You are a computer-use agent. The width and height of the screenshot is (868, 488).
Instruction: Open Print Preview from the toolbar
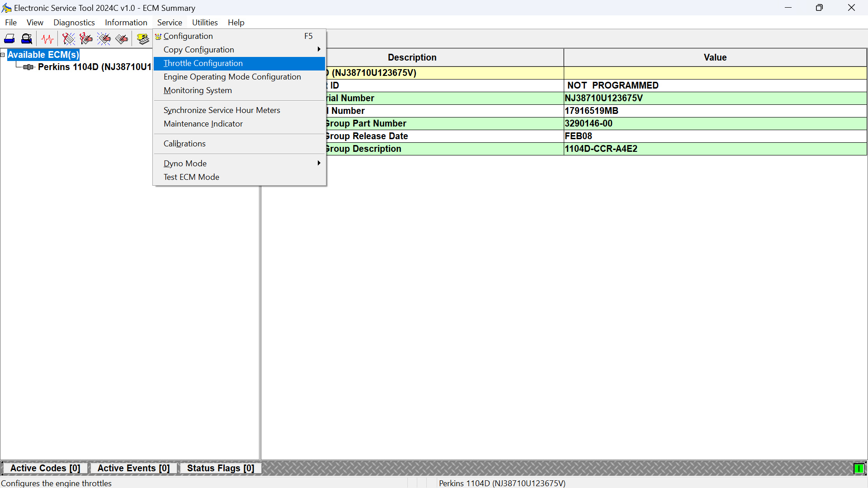[x=27, y=39]
